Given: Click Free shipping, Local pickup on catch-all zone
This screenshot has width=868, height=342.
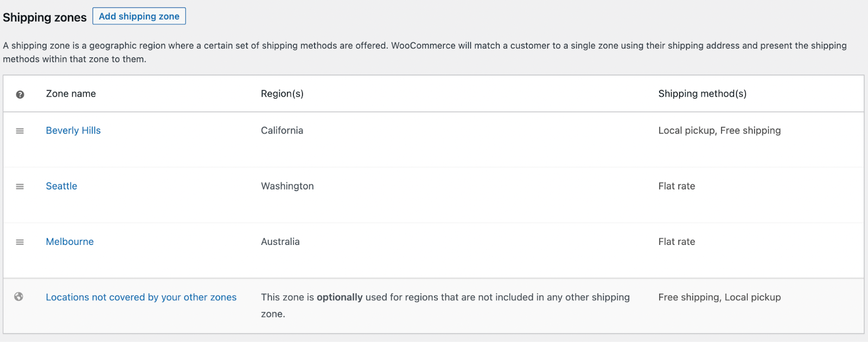Looking at the screenshot, I should (719, 297).
